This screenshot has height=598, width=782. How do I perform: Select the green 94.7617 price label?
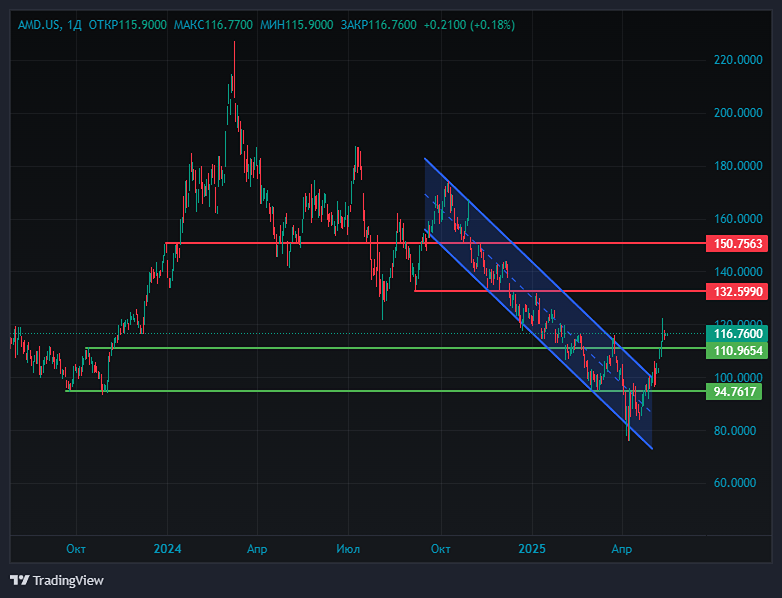pos(734,392)
